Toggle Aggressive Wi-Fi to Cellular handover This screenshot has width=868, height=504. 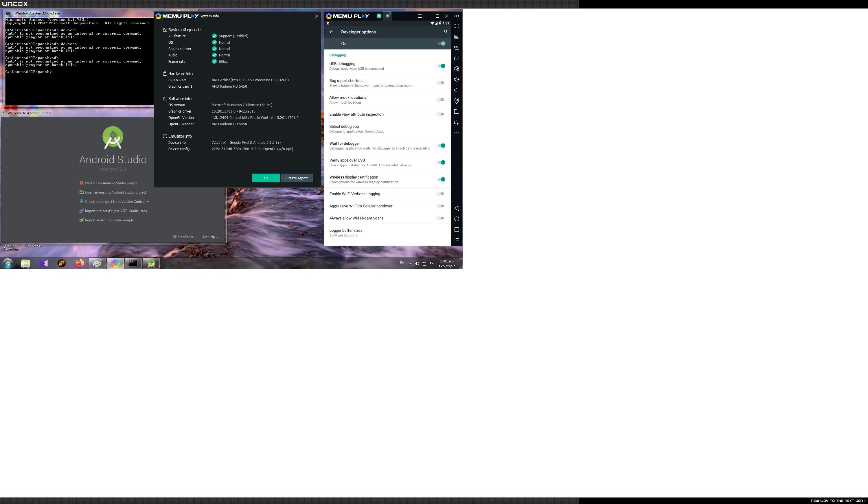[441, 206]
